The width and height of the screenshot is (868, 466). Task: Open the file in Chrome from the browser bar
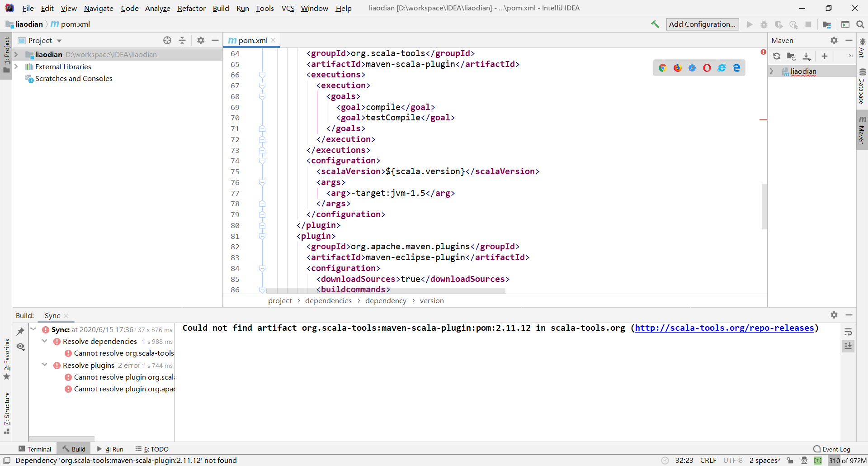click(x=663, y=67)
